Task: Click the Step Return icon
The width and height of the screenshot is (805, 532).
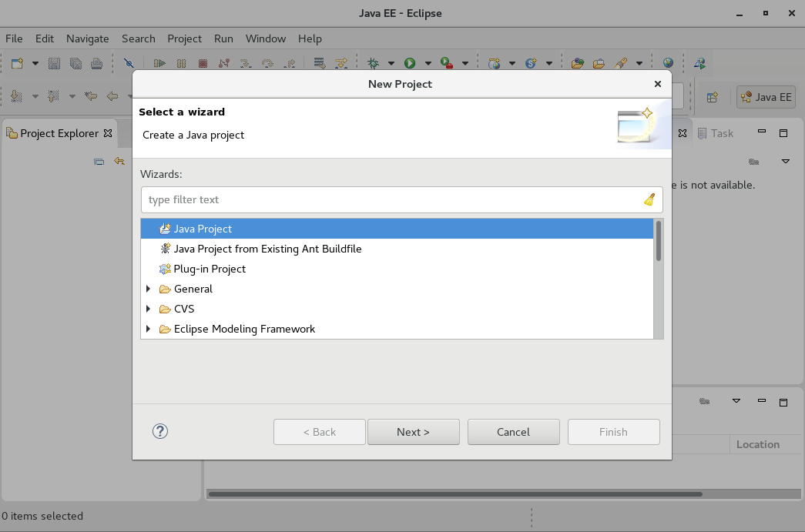Action: coord(290,63)
